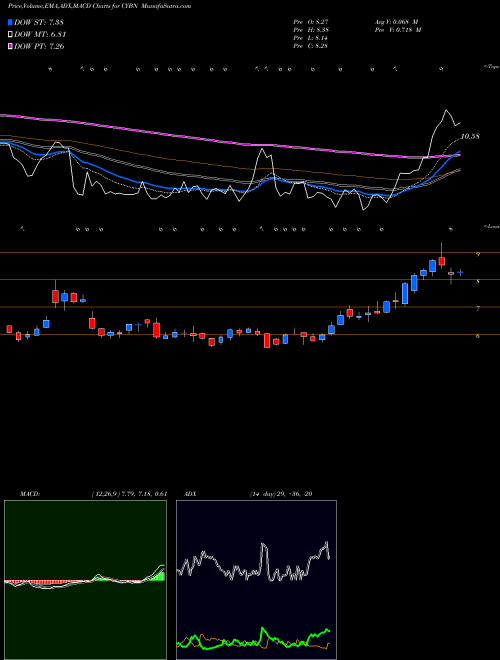
Task: Click the 'ADX' panel heading
Action: (x=191, y=494)
